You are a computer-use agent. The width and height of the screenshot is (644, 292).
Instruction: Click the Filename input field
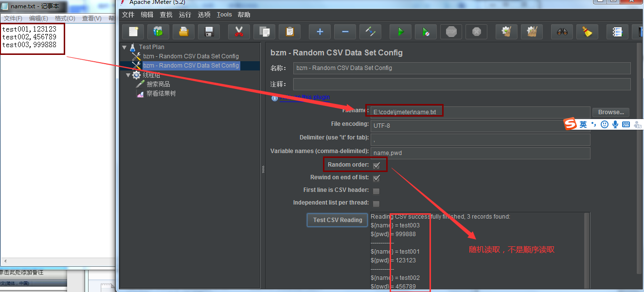click(480, 112)
